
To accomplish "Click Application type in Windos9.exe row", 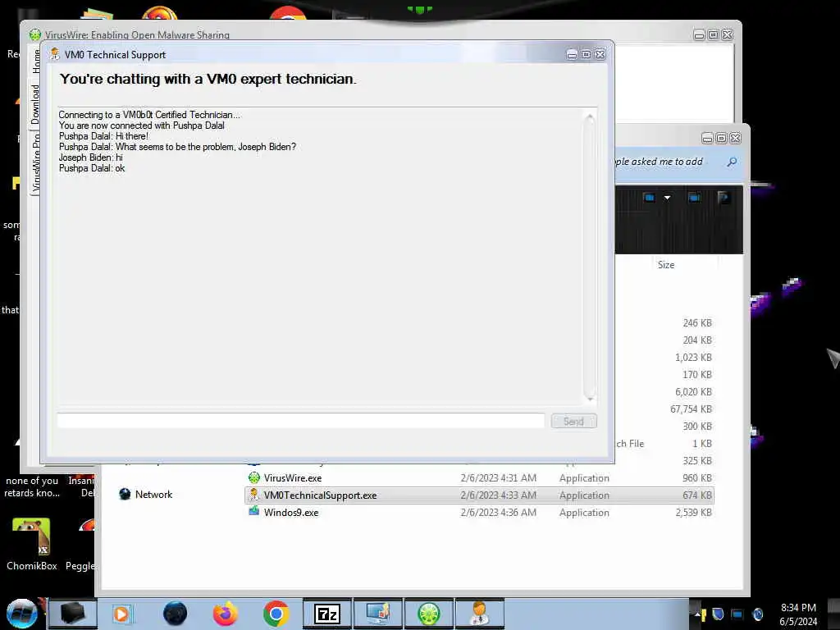I will point(584,512).
